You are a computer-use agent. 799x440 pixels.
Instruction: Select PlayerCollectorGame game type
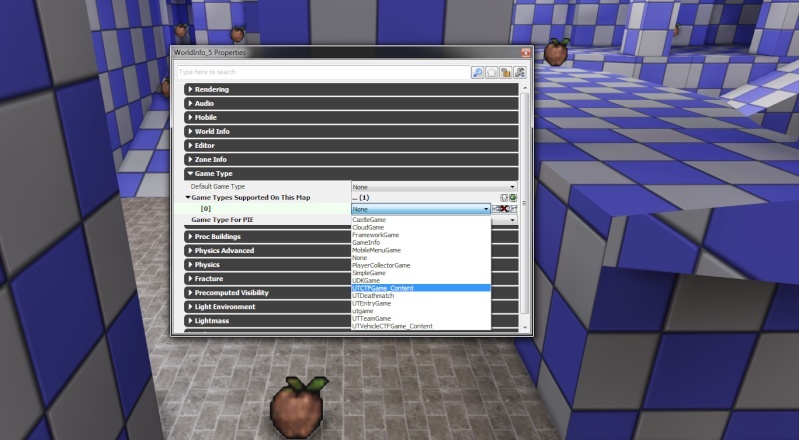tap(421, 266)
